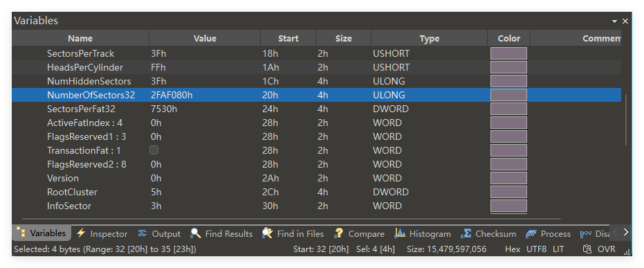
Task: Click color swatch for HeadsPerCylinder row
Action: 508,67
